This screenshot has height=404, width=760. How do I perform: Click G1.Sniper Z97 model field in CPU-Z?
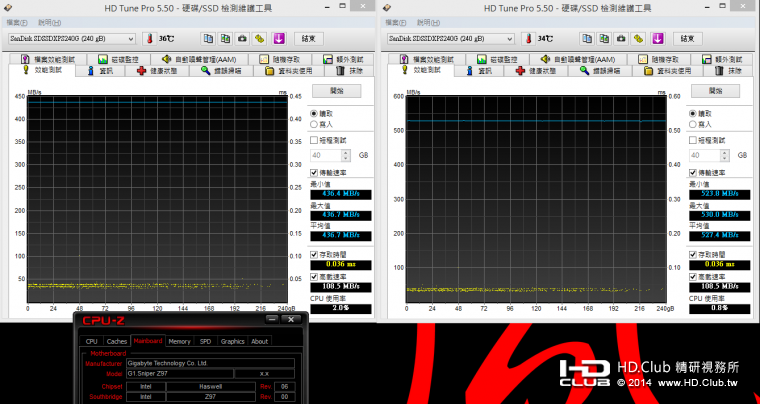(179, 374)
